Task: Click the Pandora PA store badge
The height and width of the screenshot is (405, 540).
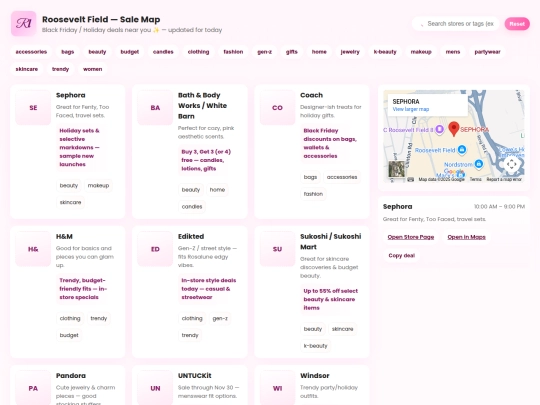Action: (33, 388)
